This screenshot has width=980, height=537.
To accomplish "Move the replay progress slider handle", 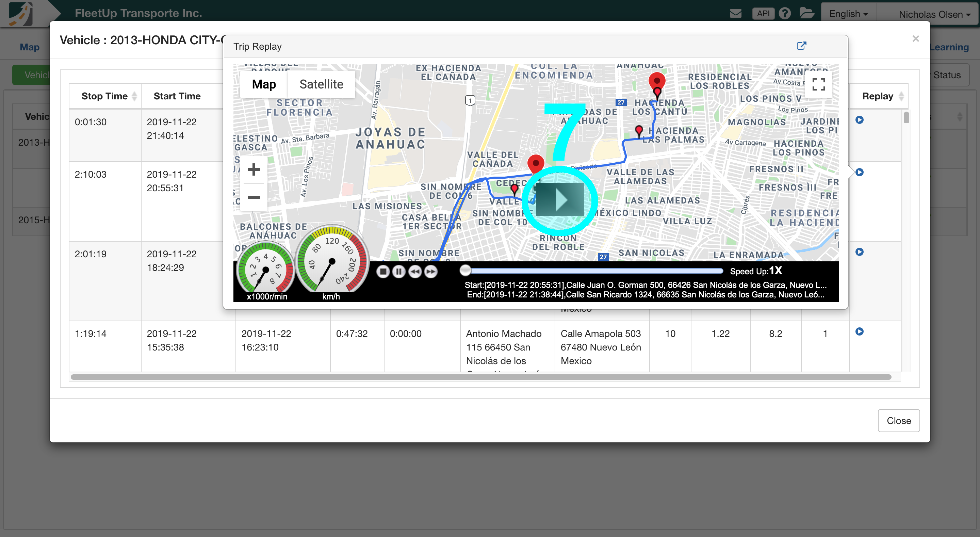I will 465,271.
